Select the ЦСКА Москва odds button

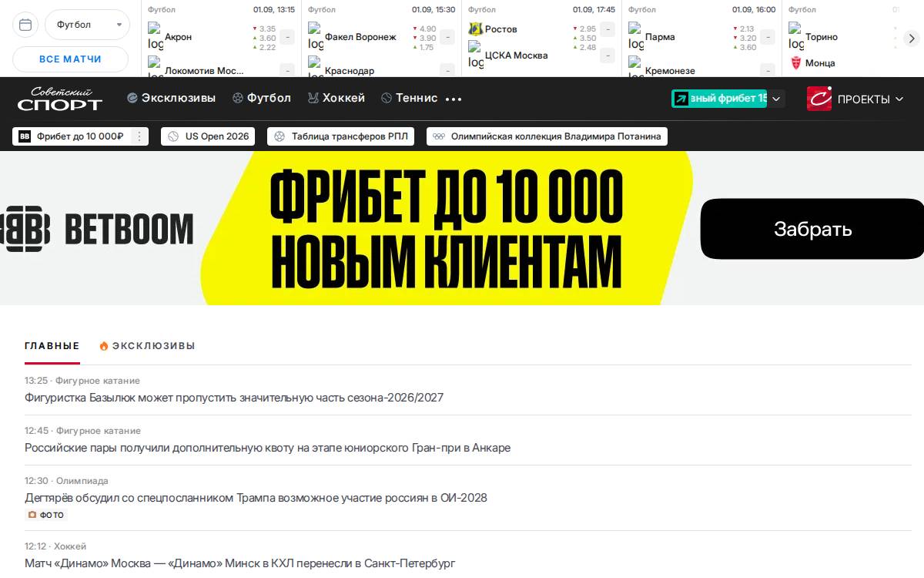tap(608, 55)
